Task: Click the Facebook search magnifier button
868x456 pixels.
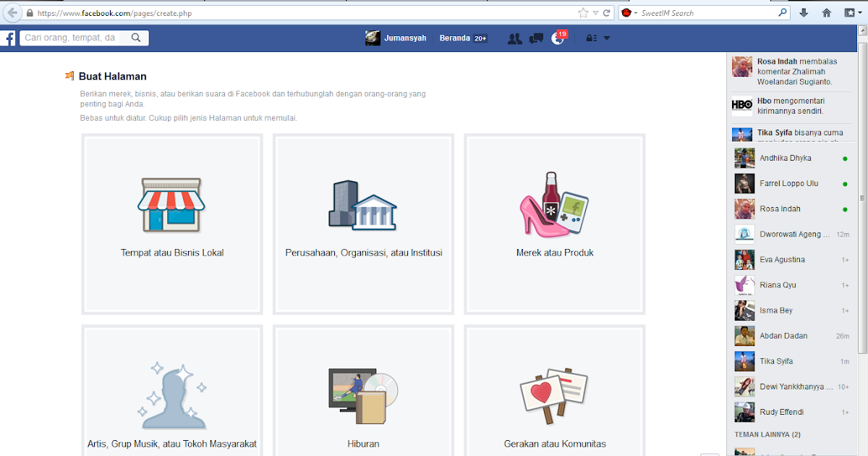Action: 135,38
